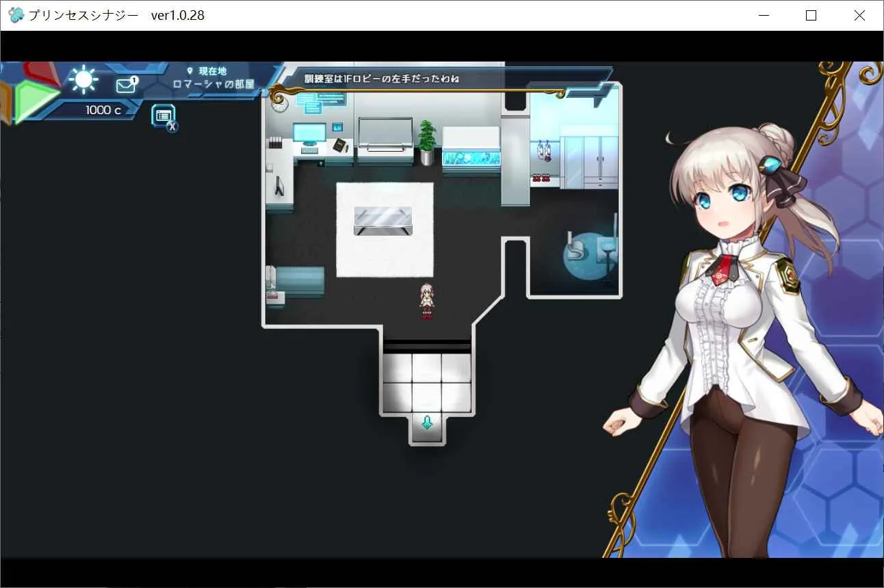Viewport: 884px width, 588px height.
Task: Toggle the menu window icon marked X
Action: pos(164,118)
